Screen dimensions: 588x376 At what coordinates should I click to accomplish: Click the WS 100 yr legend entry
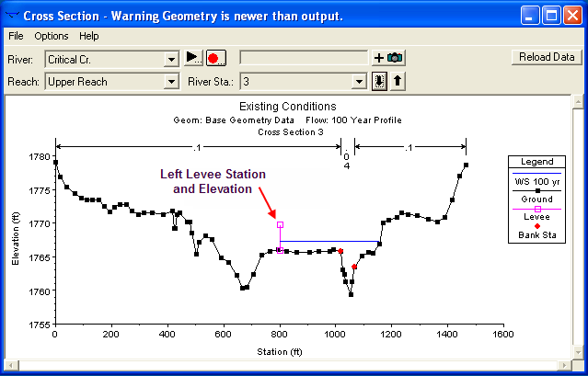coord(537,181)
